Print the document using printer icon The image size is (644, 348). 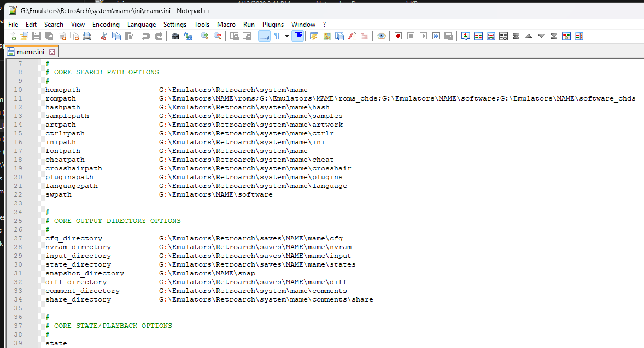[87, 37]
